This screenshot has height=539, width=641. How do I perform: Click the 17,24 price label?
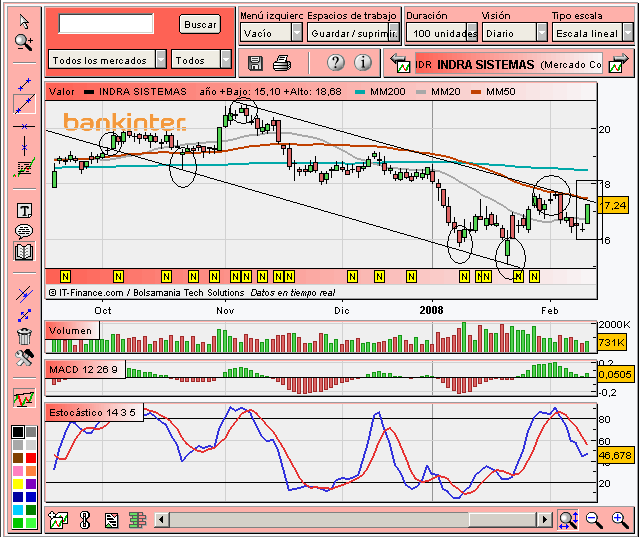[613, 205]
